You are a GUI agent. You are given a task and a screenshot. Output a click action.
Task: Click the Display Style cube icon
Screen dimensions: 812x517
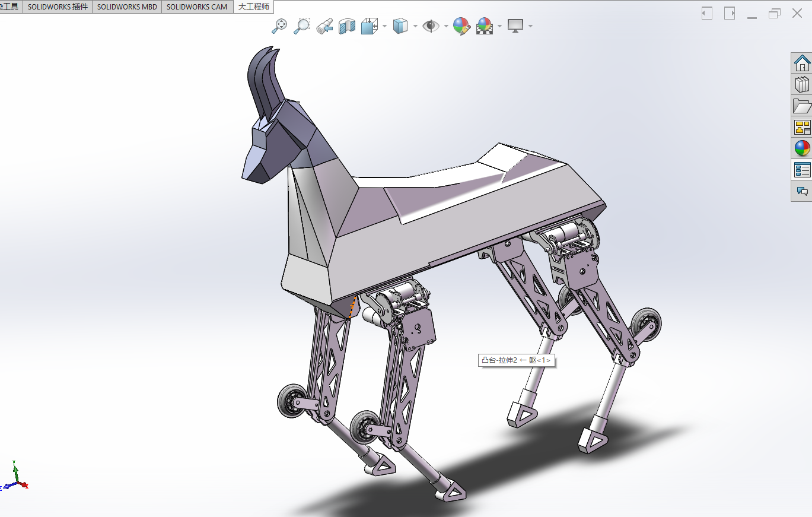[x=400, y=26]
